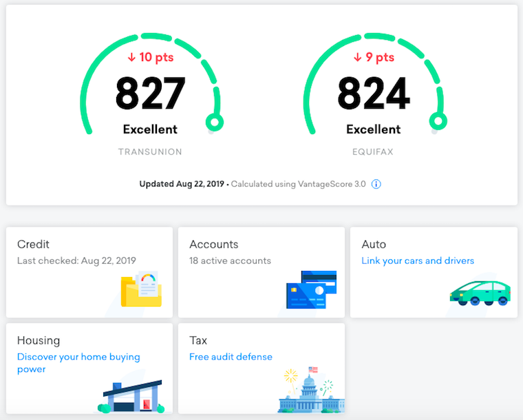Image resolution: width=523 pixels, height=420 pixels.
Task: Click the 18 active accounts text
Action: point(230,261)
